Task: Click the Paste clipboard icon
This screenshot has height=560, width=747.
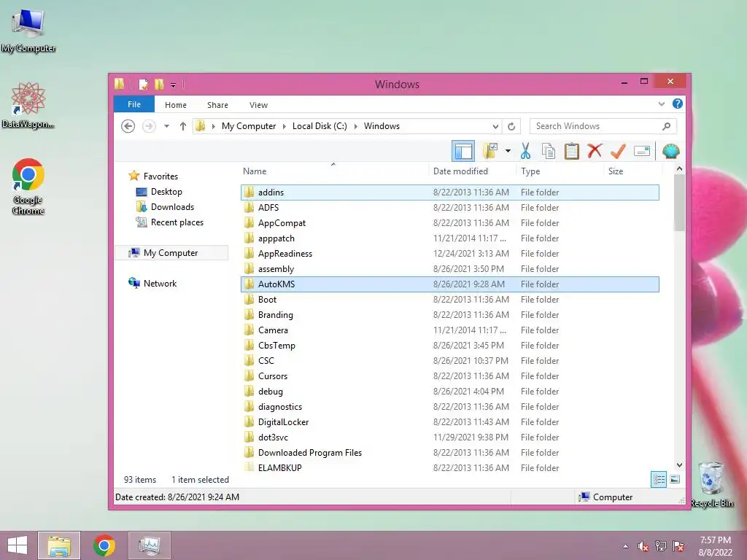Action: coord(572,152)
